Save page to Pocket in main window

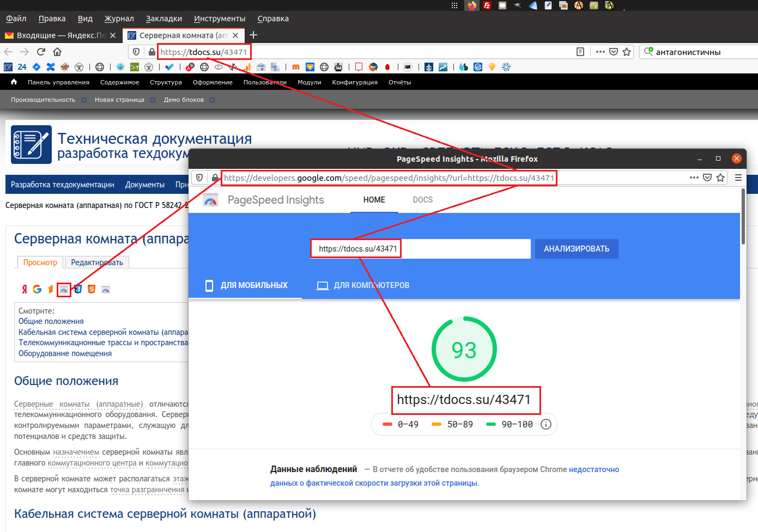614,52
